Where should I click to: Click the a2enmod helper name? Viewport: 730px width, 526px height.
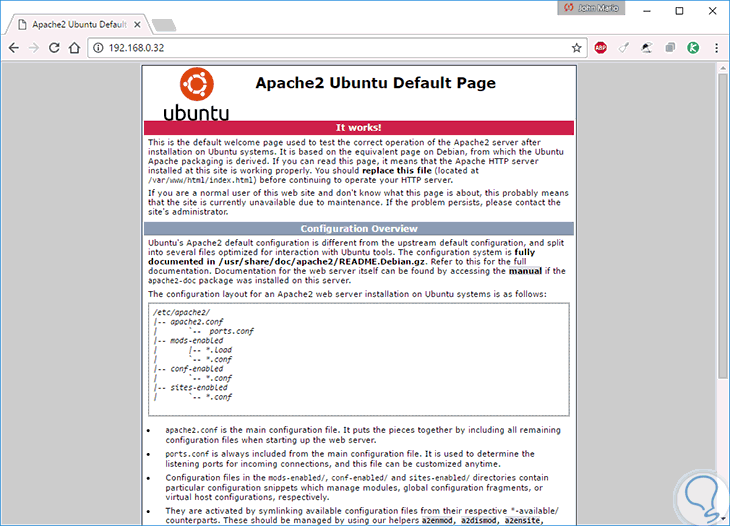coord(437,520)
